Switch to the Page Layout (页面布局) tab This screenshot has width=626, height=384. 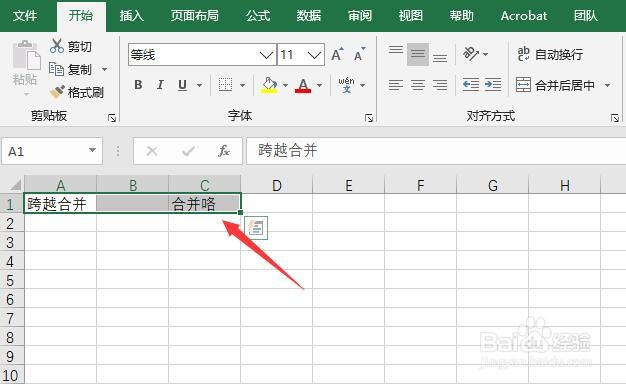(x=195, y=16)
